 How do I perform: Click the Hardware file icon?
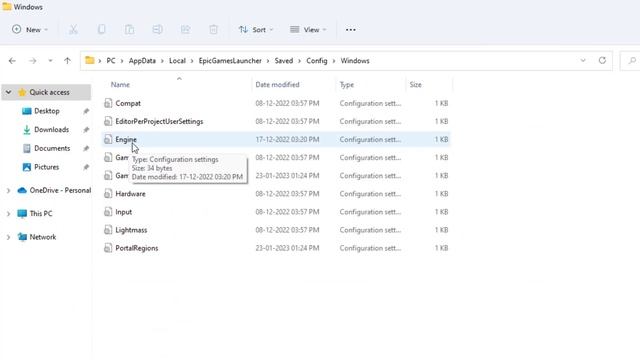[x=108, y=194]
